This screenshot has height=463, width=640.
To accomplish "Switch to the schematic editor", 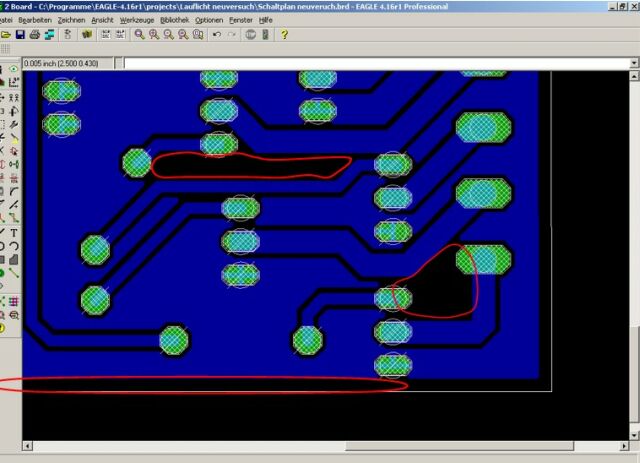I will click(68, 35).
